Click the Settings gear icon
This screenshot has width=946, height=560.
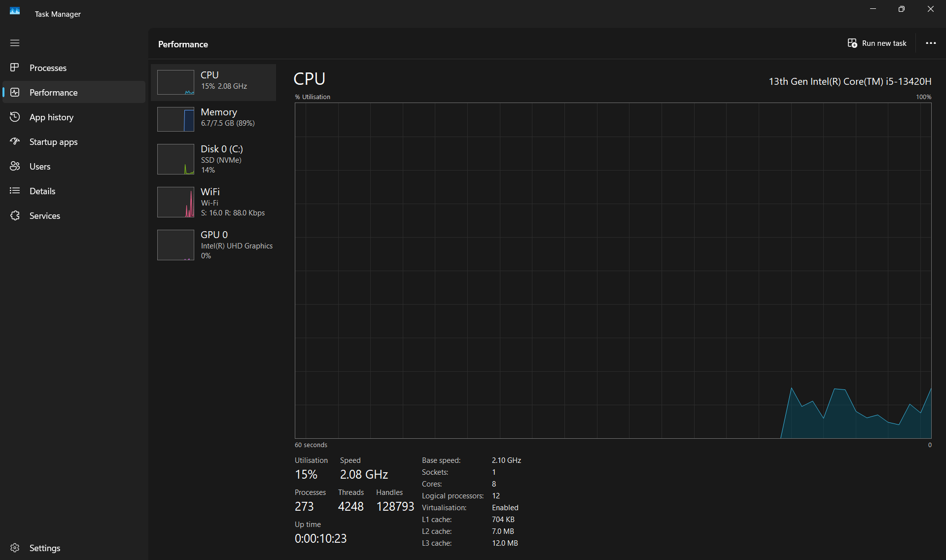pos(15,548)
